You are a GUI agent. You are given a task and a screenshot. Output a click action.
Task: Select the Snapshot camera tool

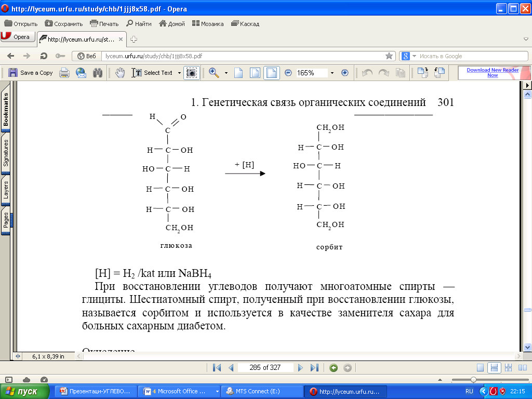(192, 73)
